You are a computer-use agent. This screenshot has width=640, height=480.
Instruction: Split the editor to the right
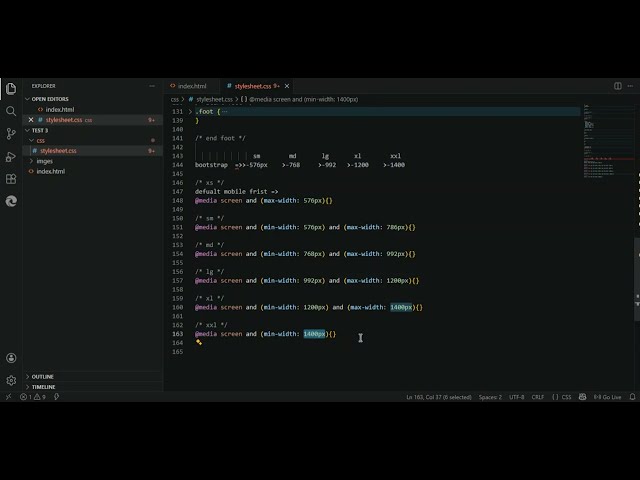pos(618,86)
